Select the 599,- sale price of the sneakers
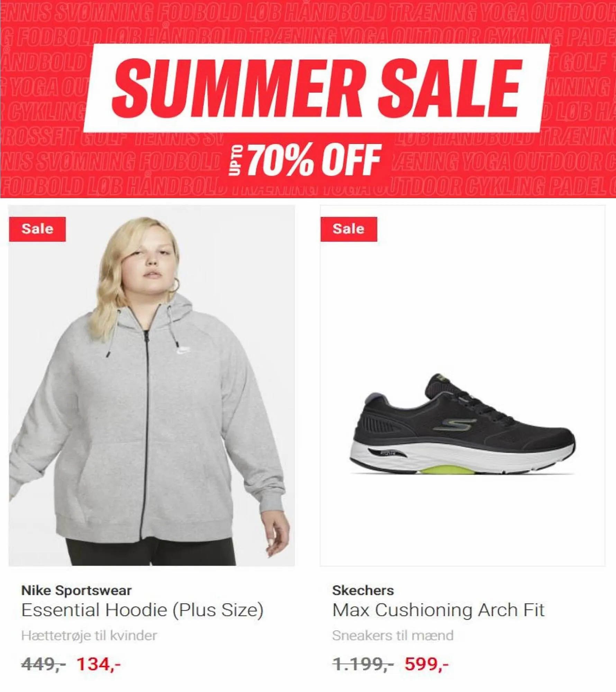The image size is (616, 692). (427, 664)
